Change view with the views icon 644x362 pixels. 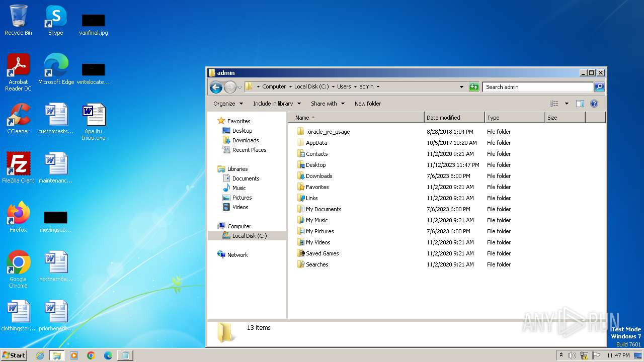(554, 104)
